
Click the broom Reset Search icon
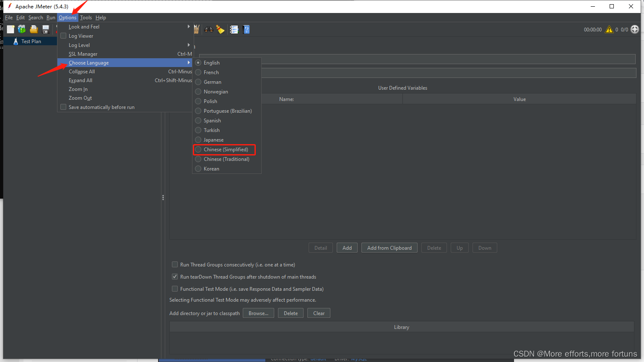(220, 29)
